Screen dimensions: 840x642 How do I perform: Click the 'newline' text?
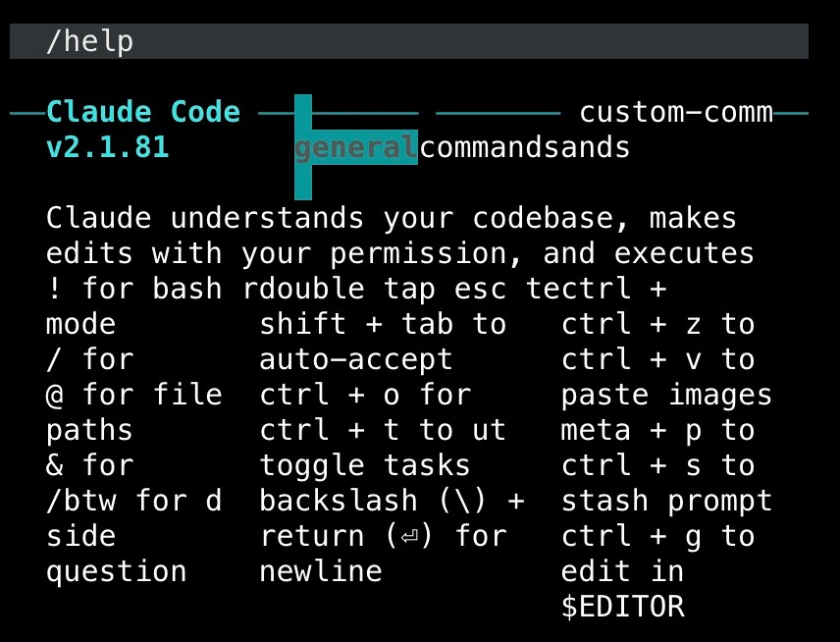pos(320,571)
